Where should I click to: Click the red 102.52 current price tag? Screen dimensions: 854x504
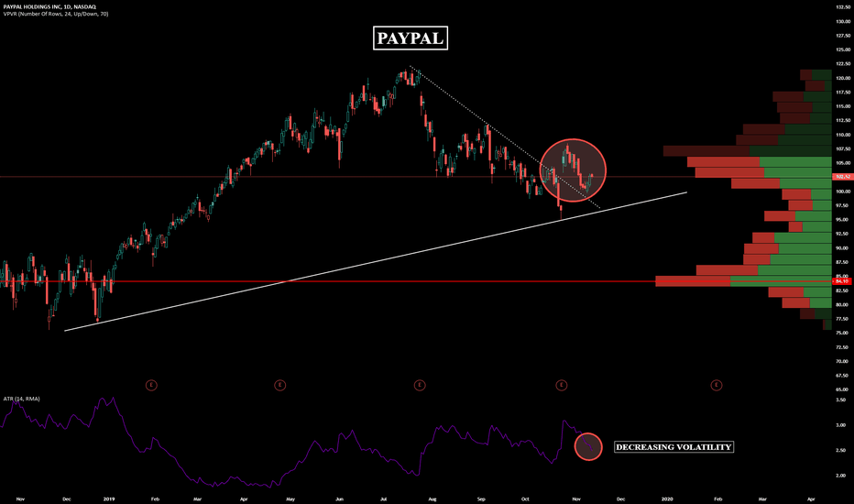(x=842, y=177)
